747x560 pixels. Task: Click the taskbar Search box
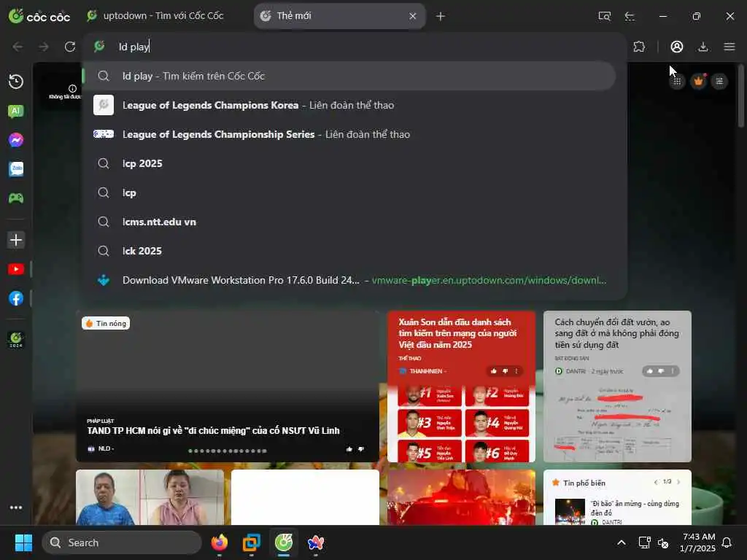[x=122, y=542]
